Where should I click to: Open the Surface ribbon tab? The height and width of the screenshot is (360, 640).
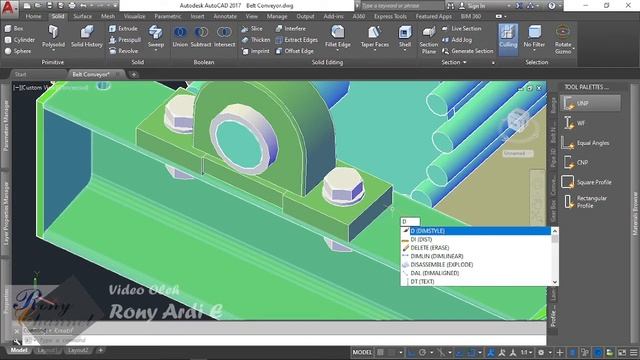click(82, 16)
